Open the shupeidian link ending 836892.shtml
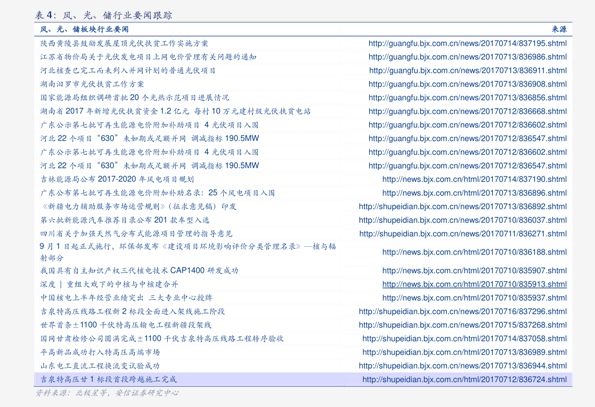 point(463,206)
